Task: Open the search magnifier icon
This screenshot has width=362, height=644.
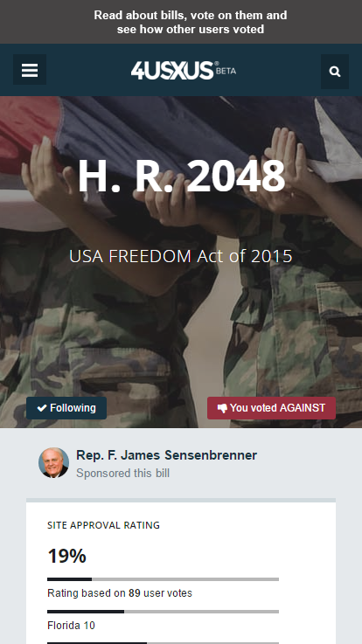Action: [x=335, y=72]
